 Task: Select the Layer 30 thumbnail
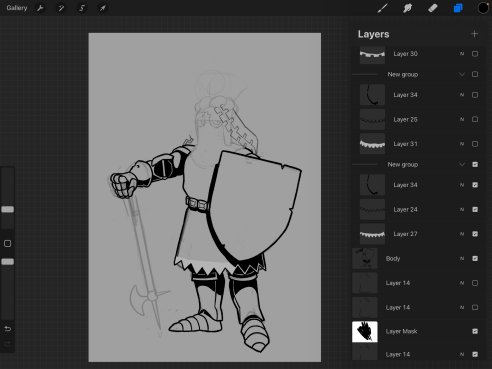372,55
